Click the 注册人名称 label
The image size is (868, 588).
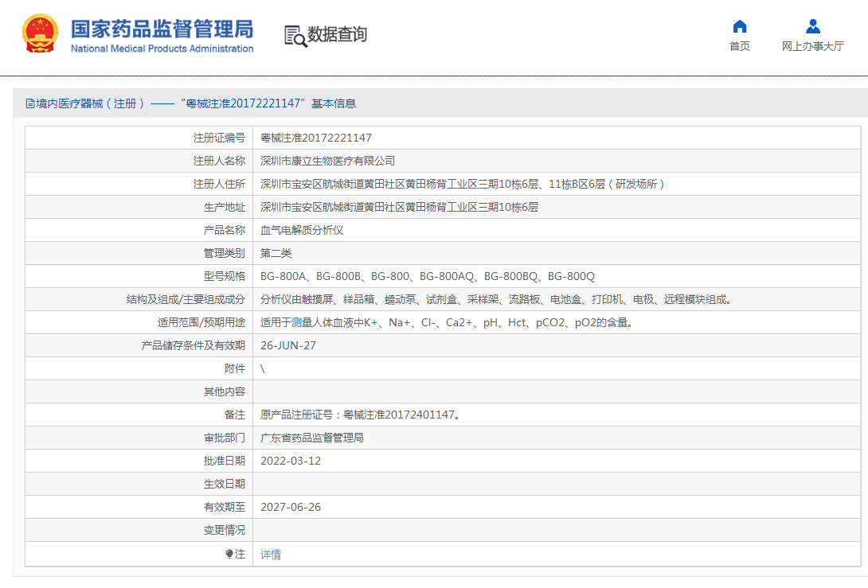tap(219, 161)
